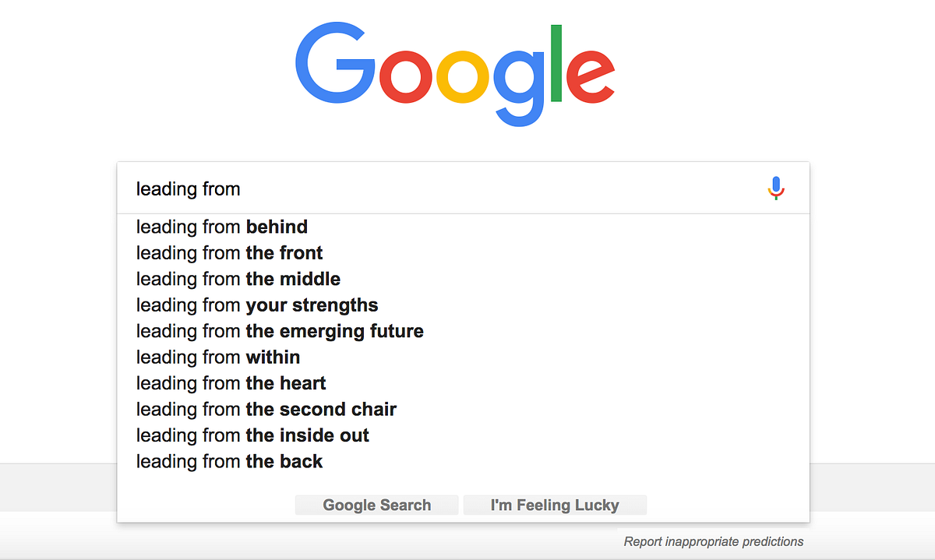Select suggestion "leading from behind"
935x560 pixels.
pos(222,227)
